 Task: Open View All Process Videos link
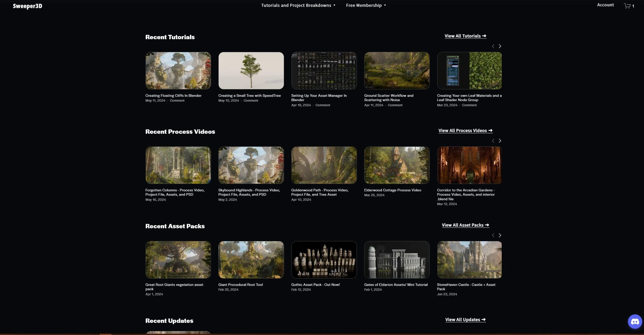point(465,130)
